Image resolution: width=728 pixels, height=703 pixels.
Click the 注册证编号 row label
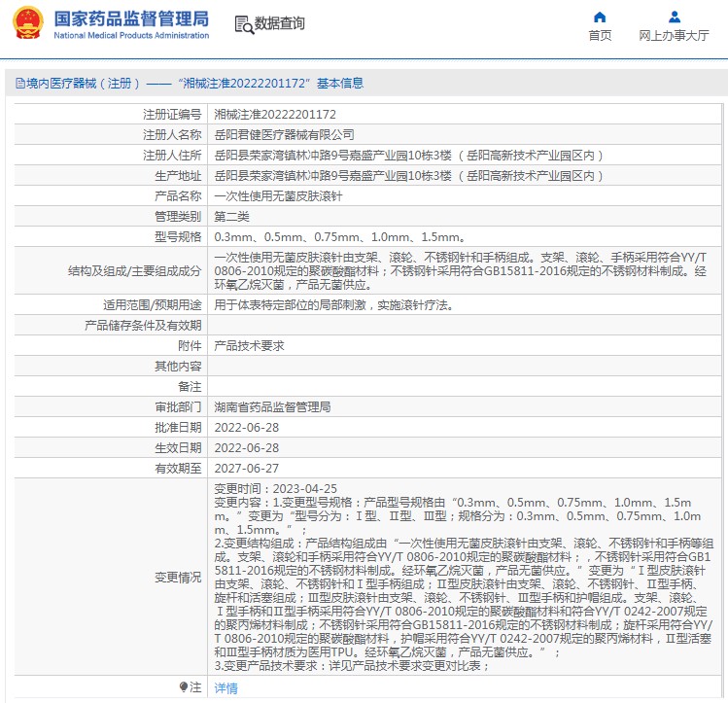click(x=172, y=114)
